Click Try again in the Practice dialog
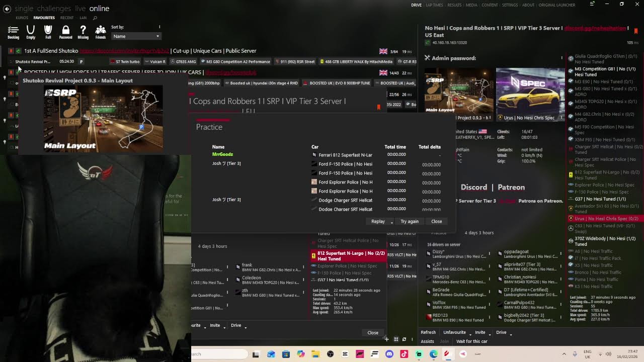The width and height of the screenshot is (644, 362). (410, 222)
